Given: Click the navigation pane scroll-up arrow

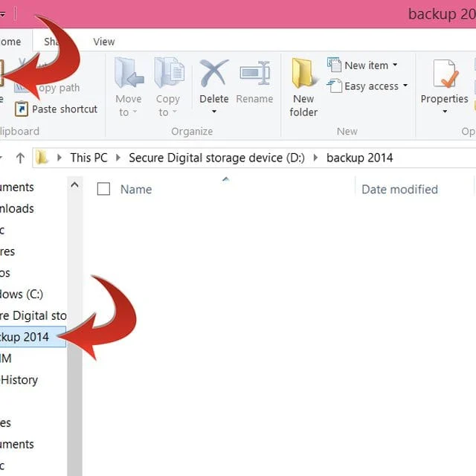Looking at the screenshot, I should pos(74,185).
